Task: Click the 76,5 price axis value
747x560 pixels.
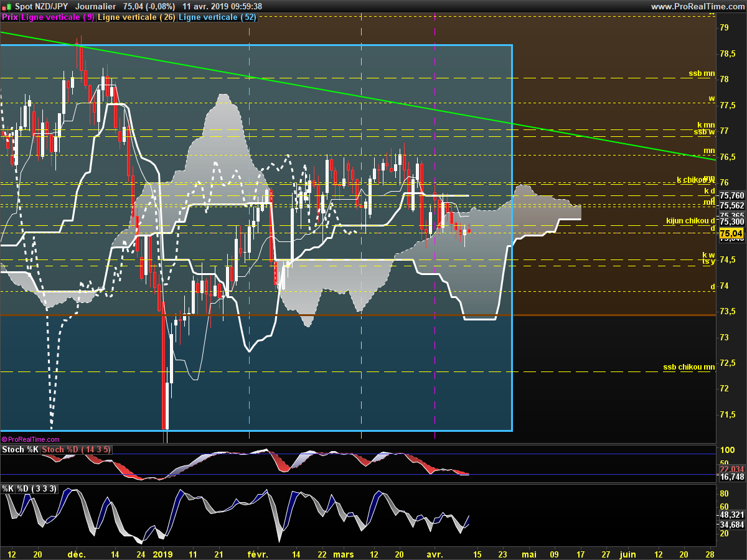Action: 727,157
